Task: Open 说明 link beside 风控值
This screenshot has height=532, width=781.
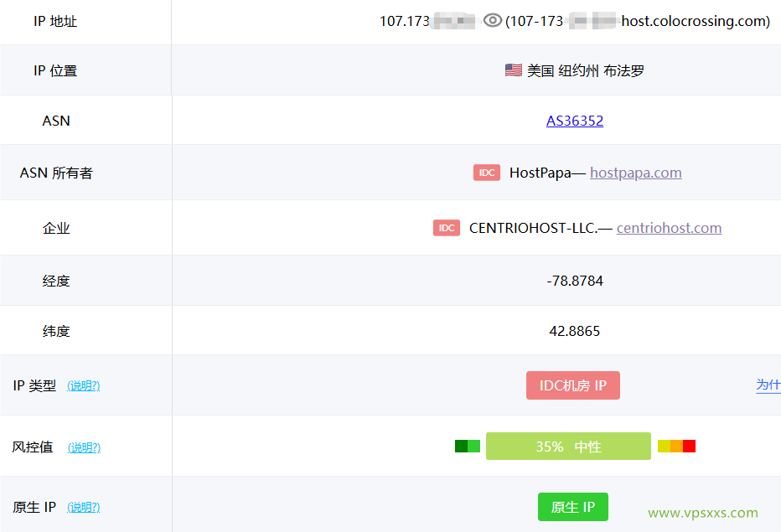Action: pos(84,447)
